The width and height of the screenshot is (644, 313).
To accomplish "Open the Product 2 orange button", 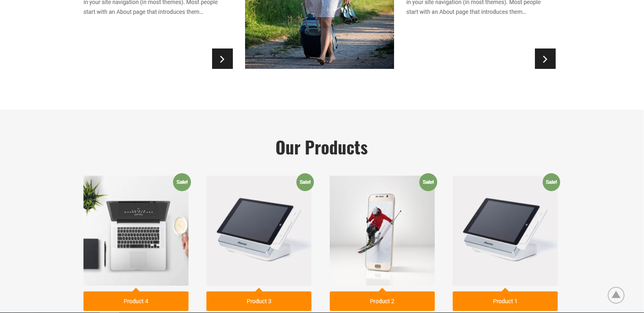I will pyautogui.click(x=382, y=301).
